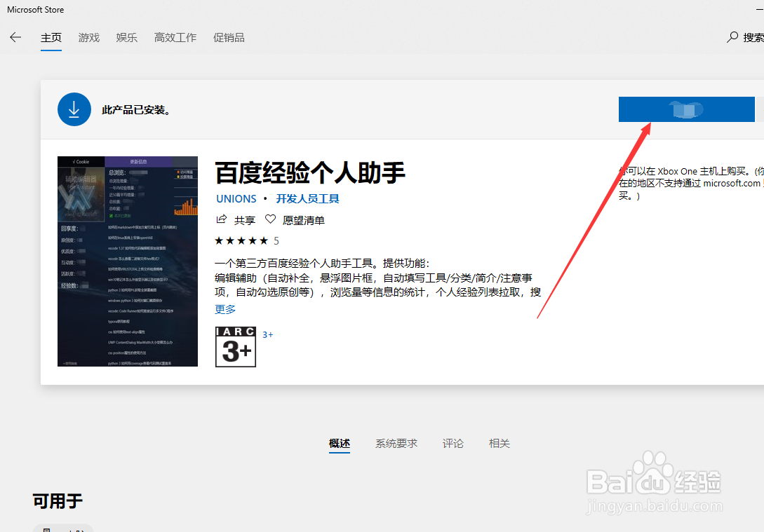Viewport: 764px width, 532px height.
Task: Click the blue download status icon
Action: (x=74, y=109)
